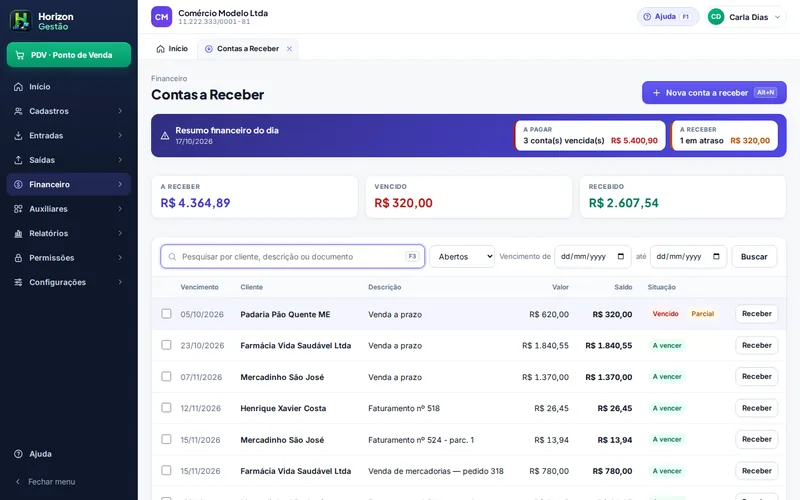Expand the Relatórios submenu chevron
800x500 pixels.
[120, 234]
